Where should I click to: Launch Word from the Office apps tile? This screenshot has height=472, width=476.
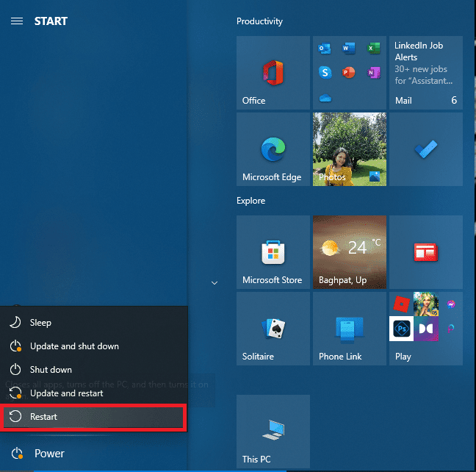(x=349, y=49)
